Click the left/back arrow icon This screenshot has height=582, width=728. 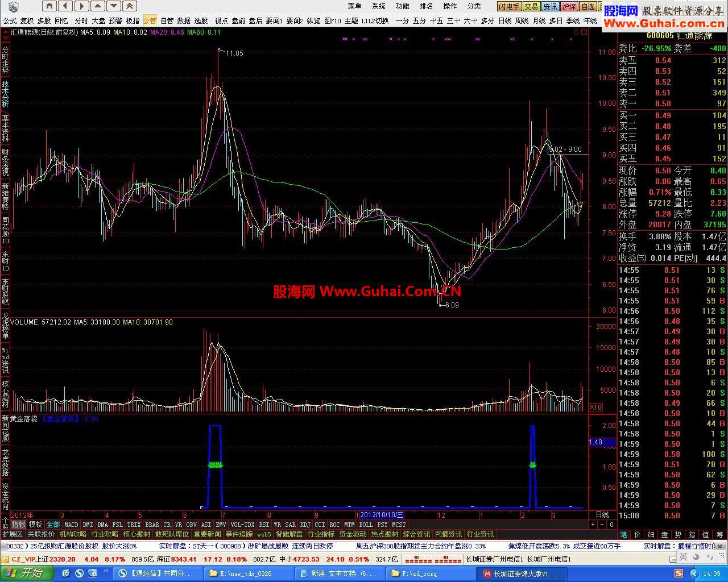(x=65, y=6)
